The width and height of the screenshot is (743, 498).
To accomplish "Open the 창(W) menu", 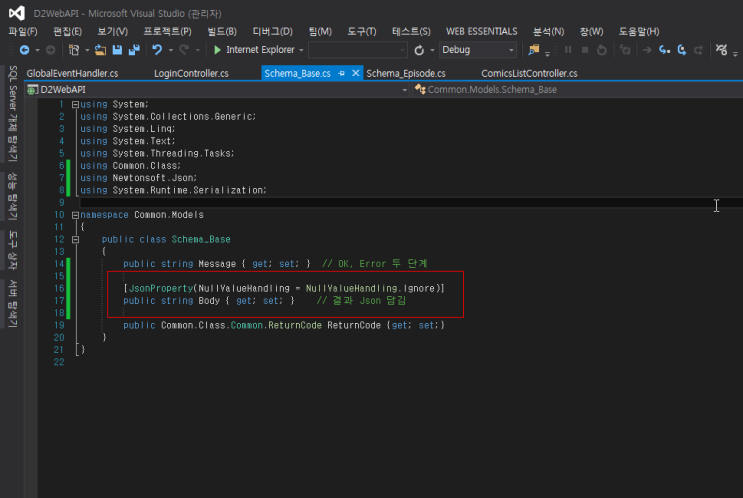I will [x=591, y=32].
